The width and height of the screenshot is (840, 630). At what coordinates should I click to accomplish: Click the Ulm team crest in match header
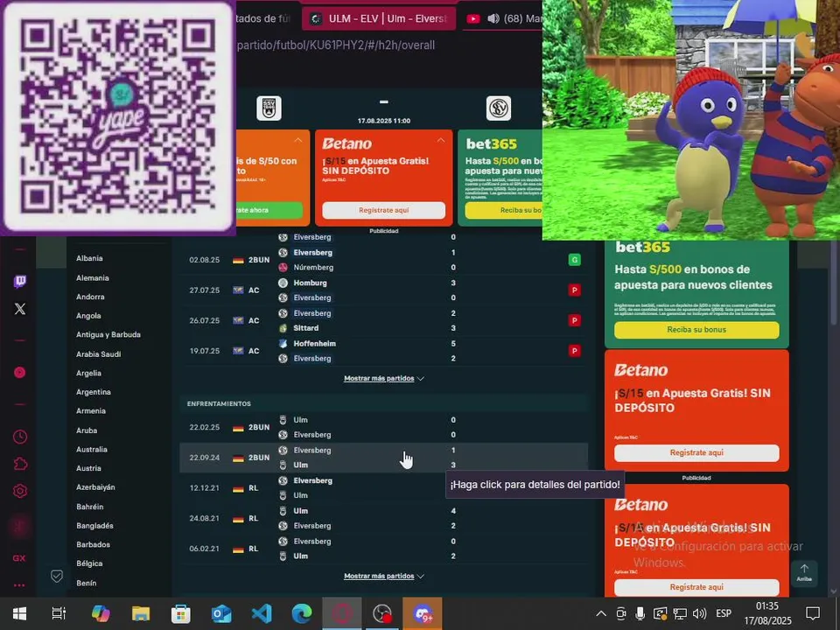[x=269, y=108]
